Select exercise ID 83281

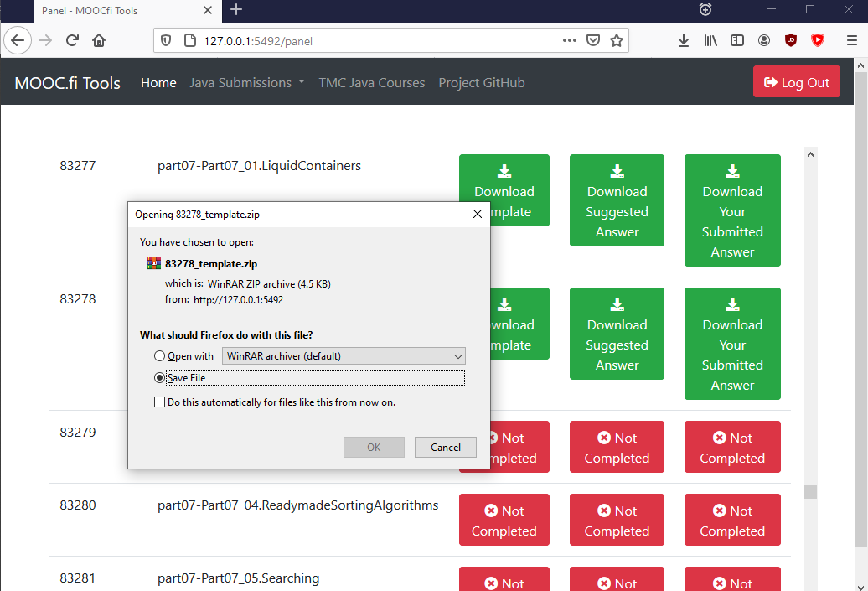pos(78,578)
